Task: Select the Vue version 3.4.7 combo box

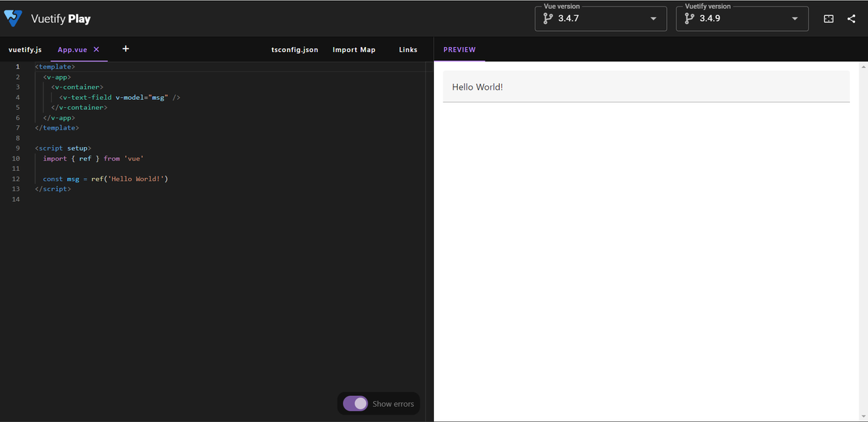Action: [x=600, y=18]
